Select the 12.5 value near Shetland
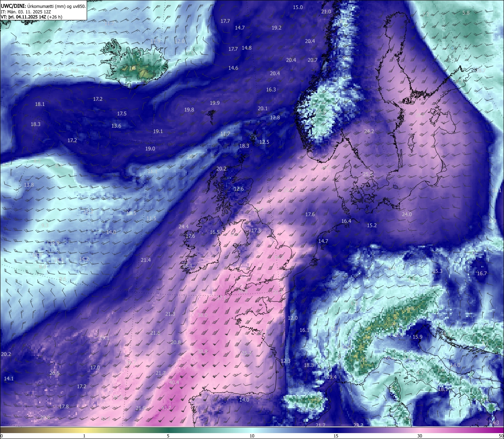This screenshot has width=504, height=439. tap(264, 142)
